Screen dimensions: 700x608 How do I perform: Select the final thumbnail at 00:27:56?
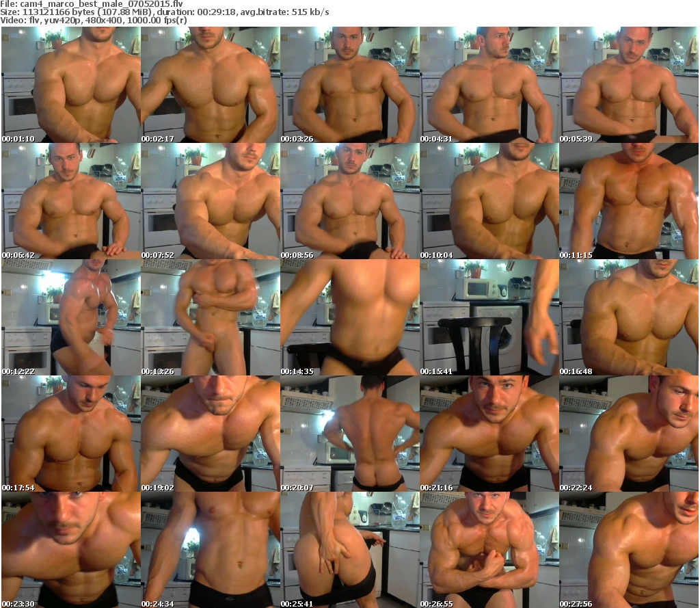629,550
